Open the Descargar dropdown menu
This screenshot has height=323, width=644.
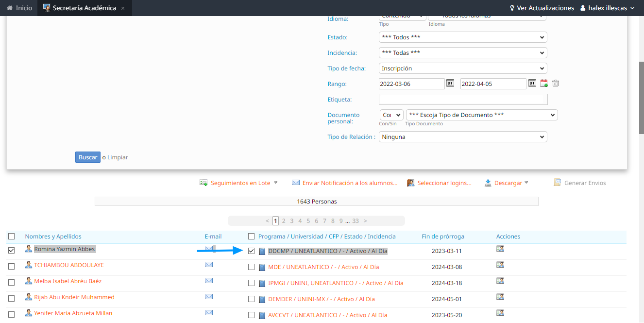click(x=508, y=183)
